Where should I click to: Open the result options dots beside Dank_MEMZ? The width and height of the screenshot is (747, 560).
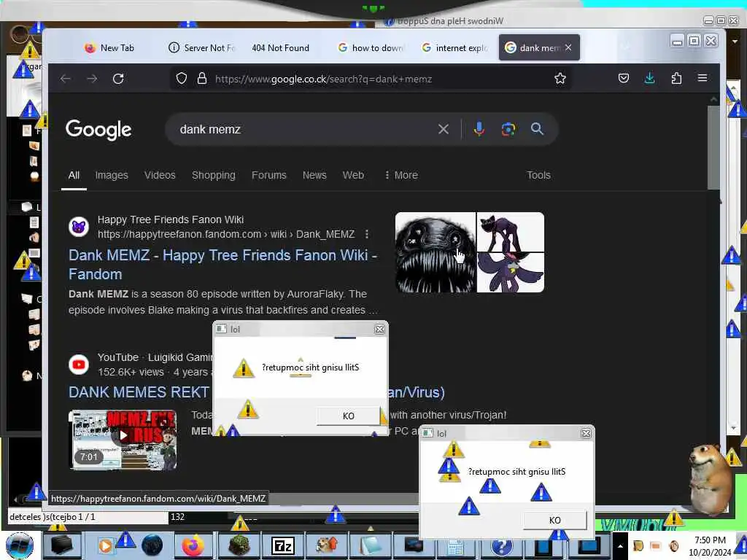(x=366, y=234)
